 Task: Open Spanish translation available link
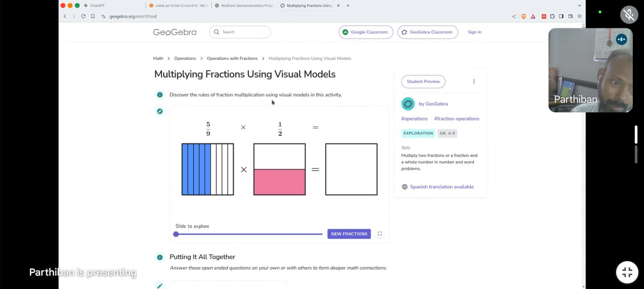pyautogui.click(x=442, y=187)
